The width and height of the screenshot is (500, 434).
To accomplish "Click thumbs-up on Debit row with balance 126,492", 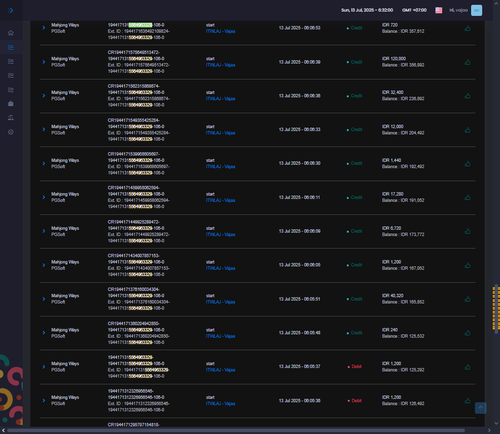I will click(x=468, y=401).
